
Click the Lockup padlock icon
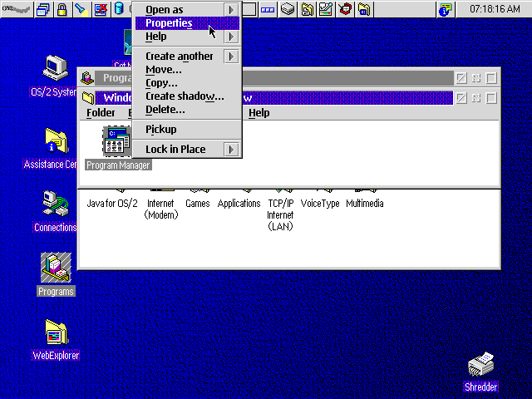click(62, 9)
